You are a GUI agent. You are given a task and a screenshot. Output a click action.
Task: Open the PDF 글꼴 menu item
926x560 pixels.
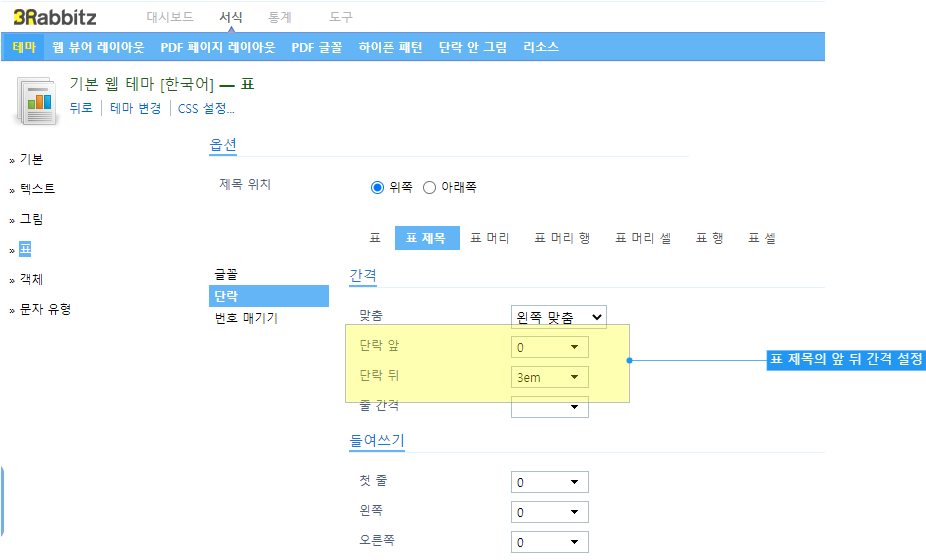click(x=317, y=47)
